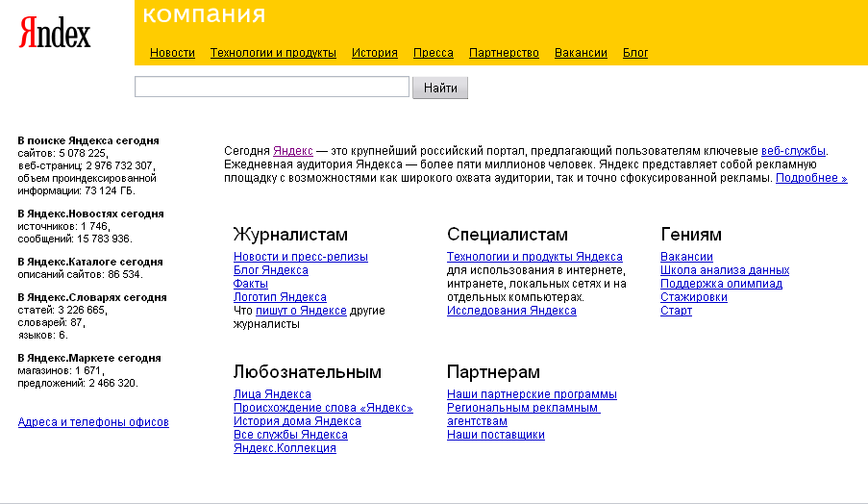This screenshot has width=868, height=504.
Task: Click the 'статей: 3 226 665' line
Action: [x=62, y=310]
